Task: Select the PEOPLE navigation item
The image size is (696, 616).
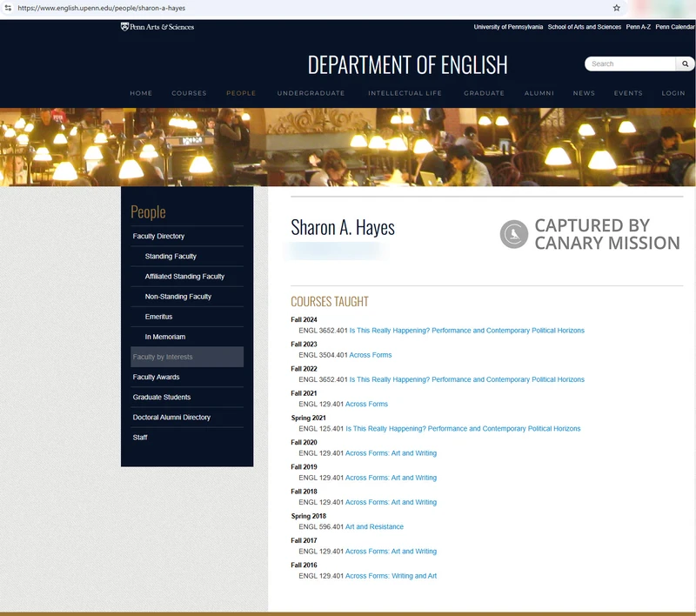Action: pyautogui.click(x=241, y=93)
